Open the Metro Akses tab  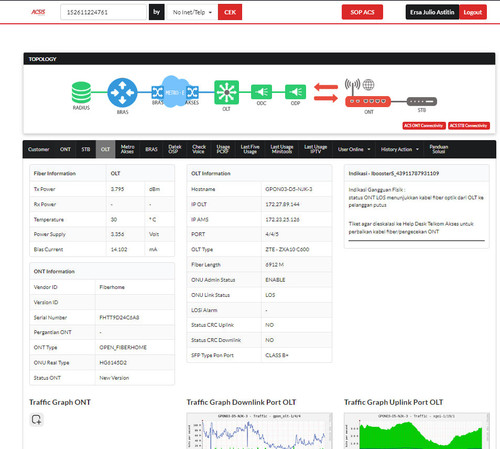[x=127, y=149]
